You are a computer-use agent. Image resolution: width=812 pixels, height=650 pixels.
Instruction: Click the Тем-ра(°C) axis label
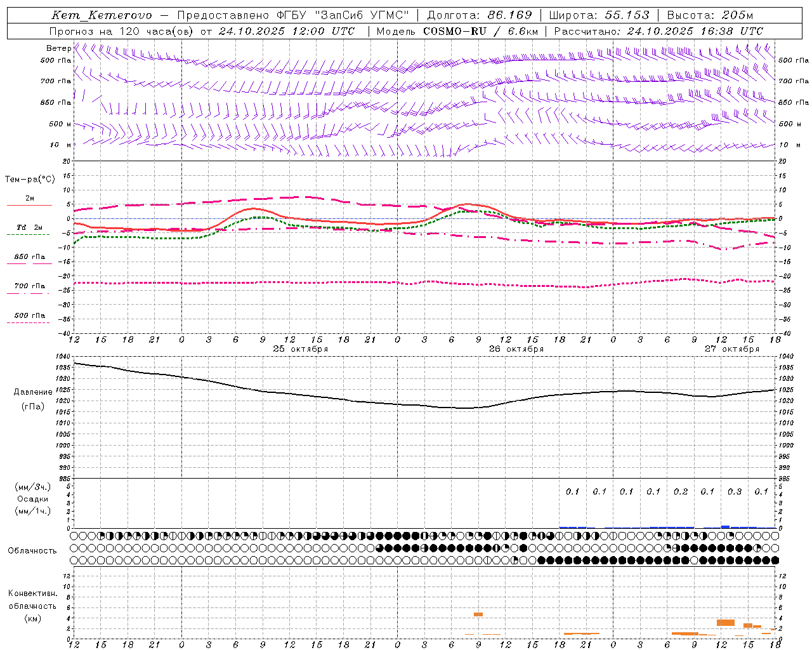coord(30,180)
